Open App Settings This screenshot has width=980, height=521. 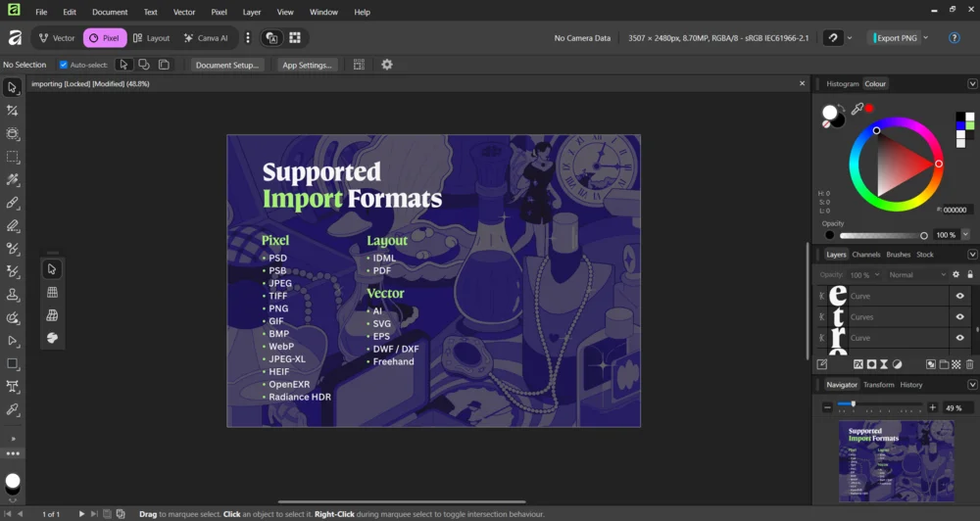coord(307,65)
